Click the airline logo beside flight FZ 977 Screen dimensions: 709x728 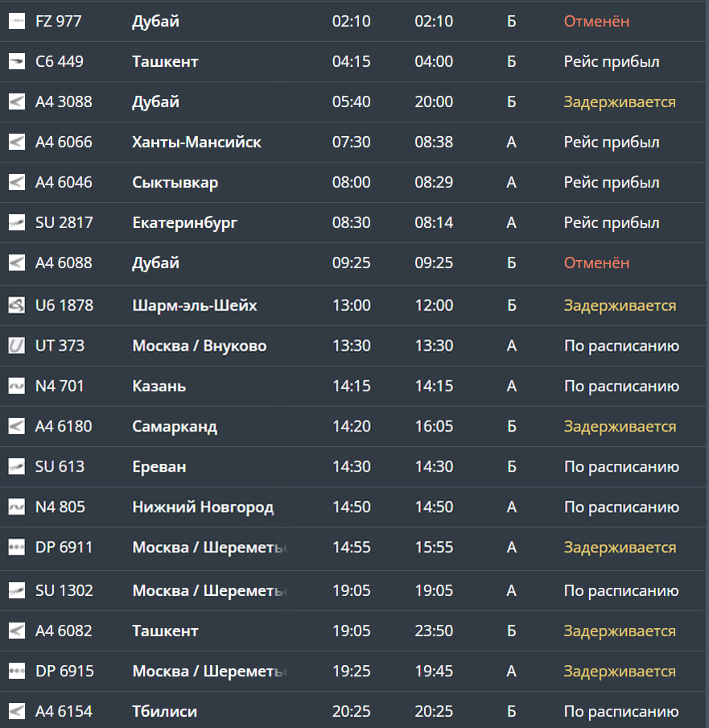coord(17,22)
